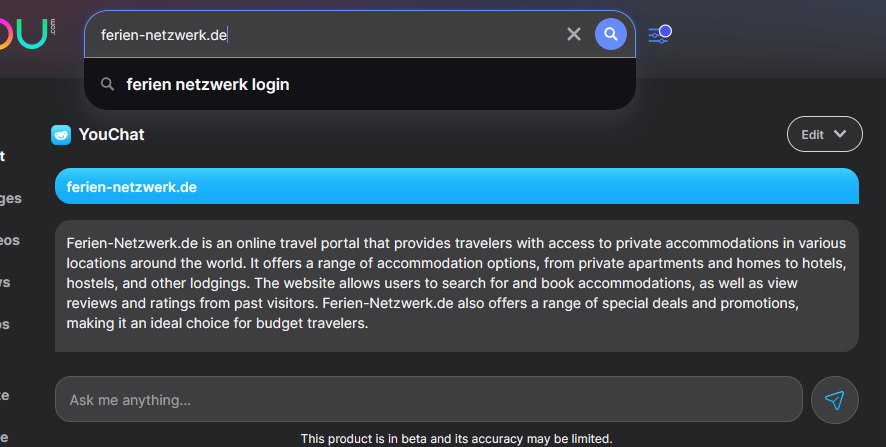
Task: Switch to the Chat tab in the sidebar
Action: (x=3, y=156)
